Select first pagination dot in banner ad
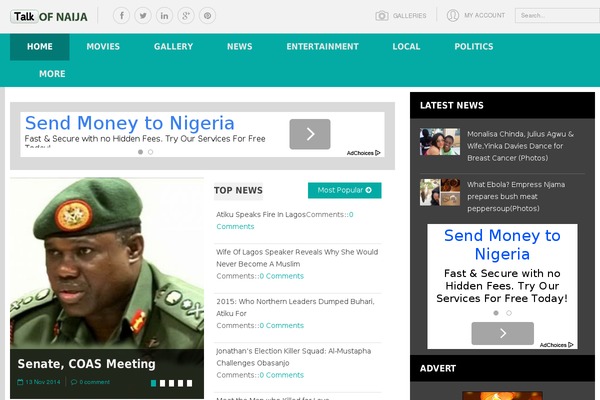The width and height of the screenshot is (600, 400). (140, 152)
